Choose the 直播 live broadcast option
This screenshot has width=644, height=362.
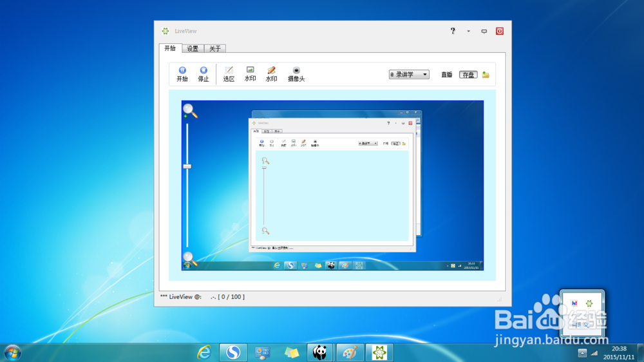point(447,75)
